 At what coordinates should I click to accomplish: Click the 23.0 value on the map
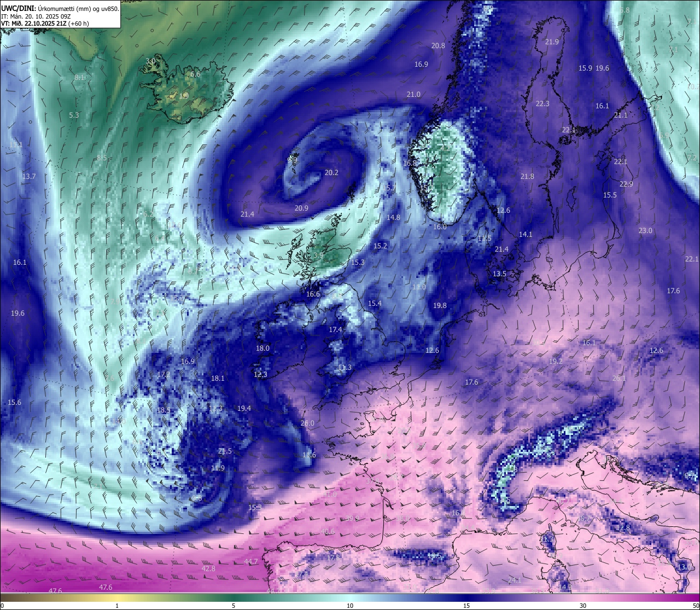coord(645,230)
